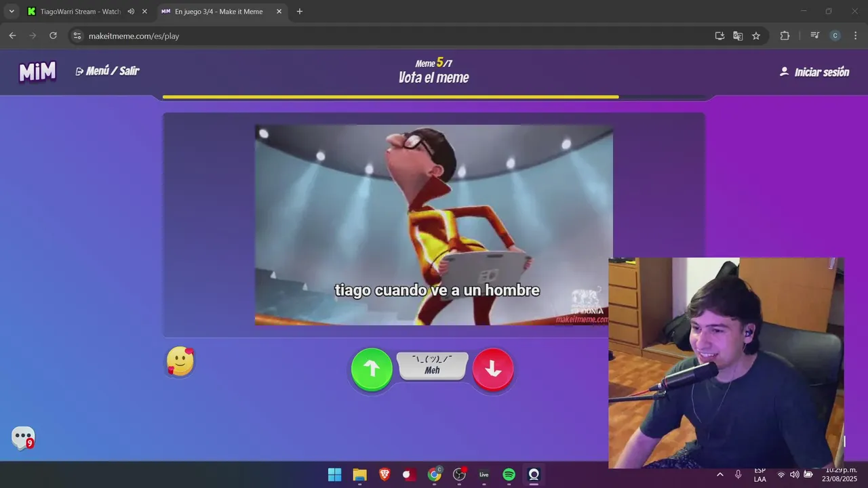
Task: Open Chrome three-dot menu
Action: tap(854, 36)
